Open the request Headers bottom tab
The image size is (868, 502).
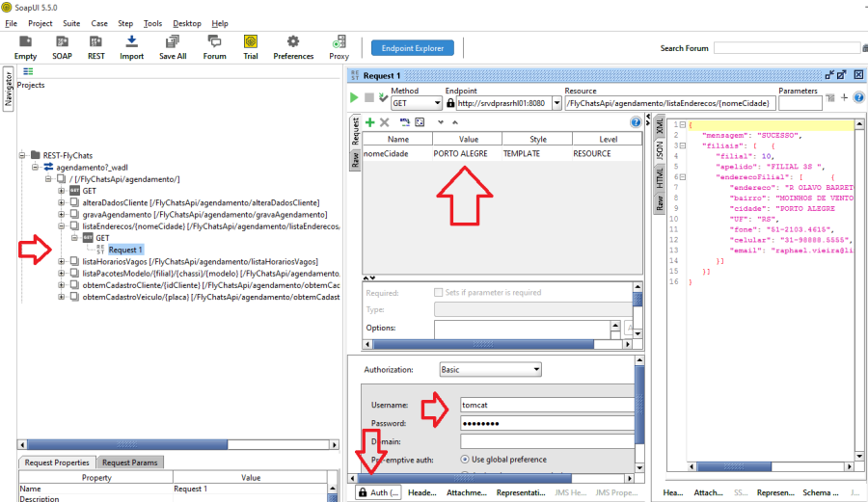point(421,492)
